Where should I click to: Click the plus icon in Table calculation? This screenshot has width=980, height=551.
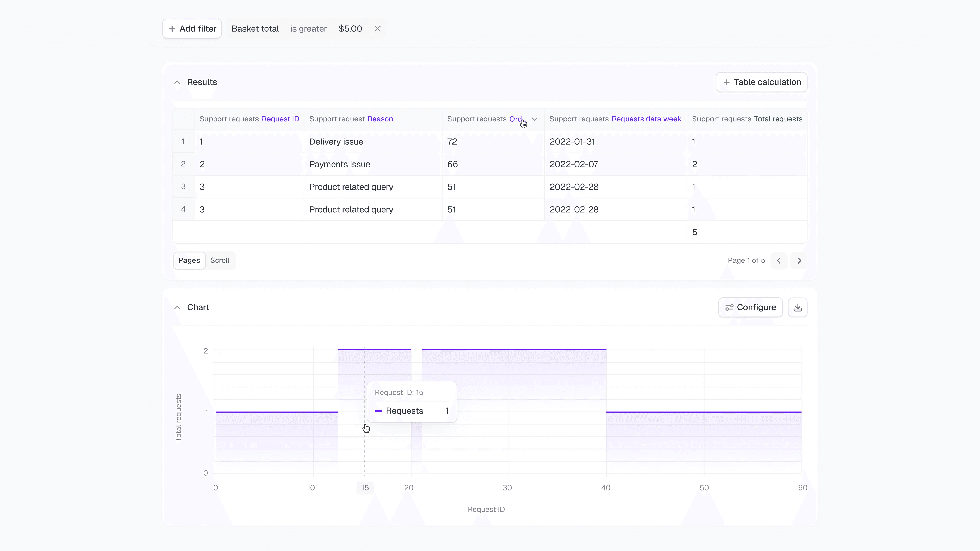point(727,82)
